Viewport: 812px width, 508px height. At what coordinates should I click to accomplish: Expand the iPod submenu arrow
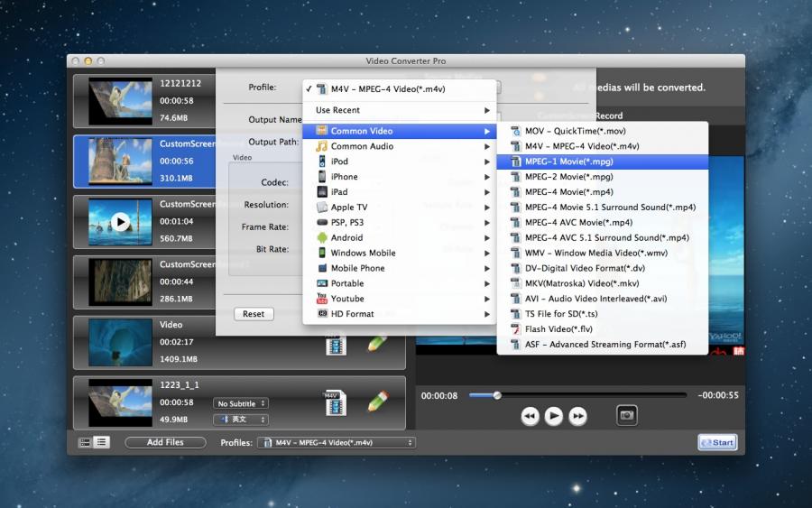[487, 162]
